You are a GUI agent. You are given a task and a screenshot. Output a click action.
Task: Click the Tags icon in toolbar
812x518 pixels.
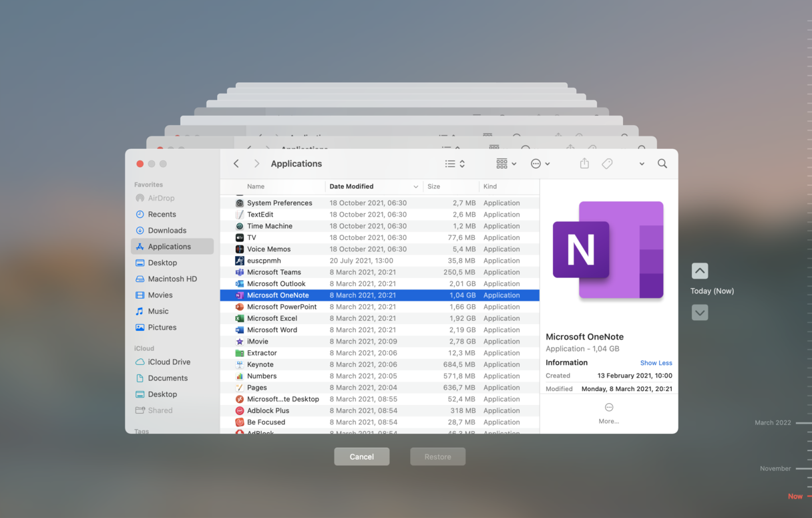pyautogui.click(x=607, y=164)
